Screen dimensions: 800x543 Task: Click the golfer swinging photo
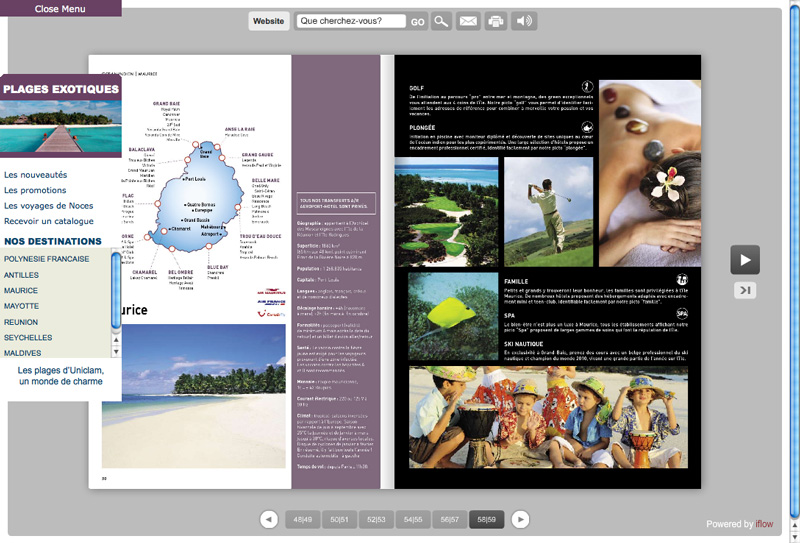coord(548,212)
